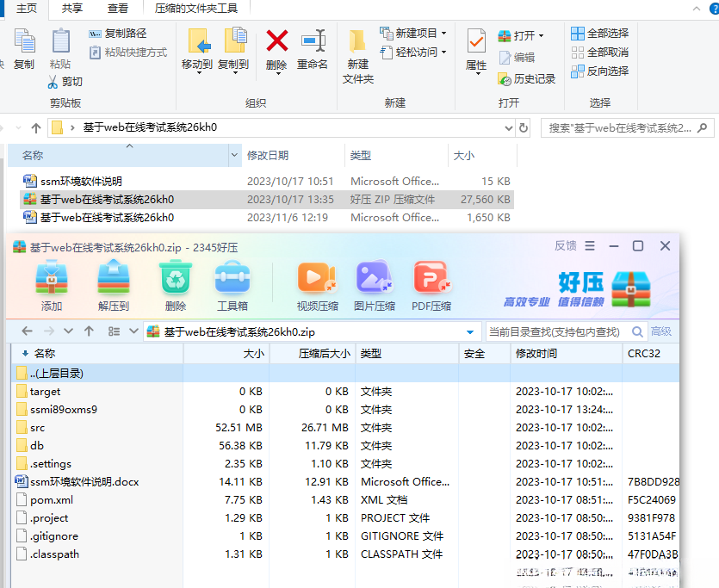Screen dimensions: 719x588
Task: Click 反馈 link in 好压 title bar
Action: 566,246
